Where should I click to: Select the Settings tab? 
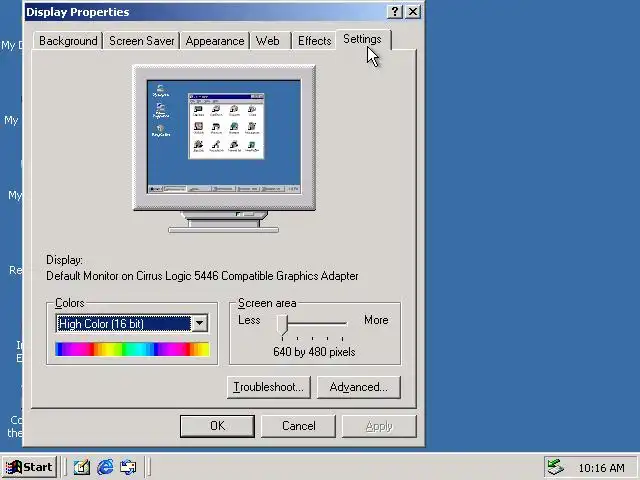click(x=362, y=39)
